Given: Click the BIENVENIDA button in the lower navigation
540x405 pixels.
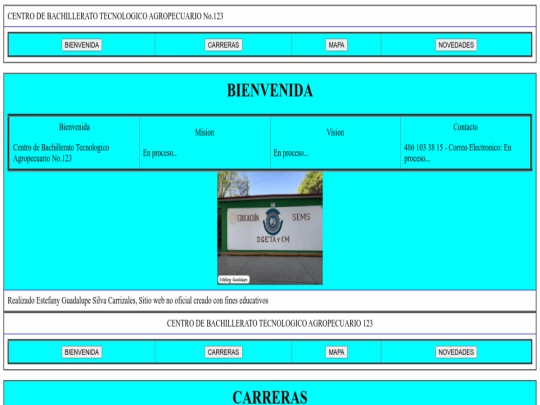Looking at the screenshot, I should point(82,352).
